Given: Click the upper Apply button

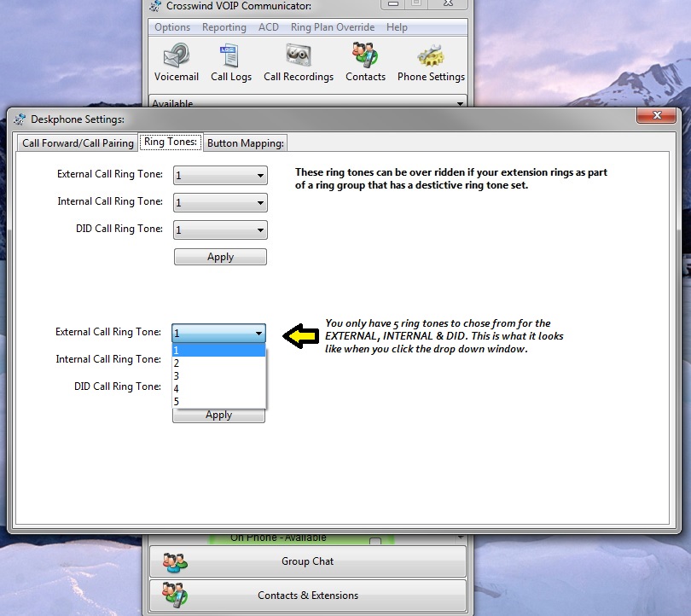Looking at the screenshot, I should (220, 257).
